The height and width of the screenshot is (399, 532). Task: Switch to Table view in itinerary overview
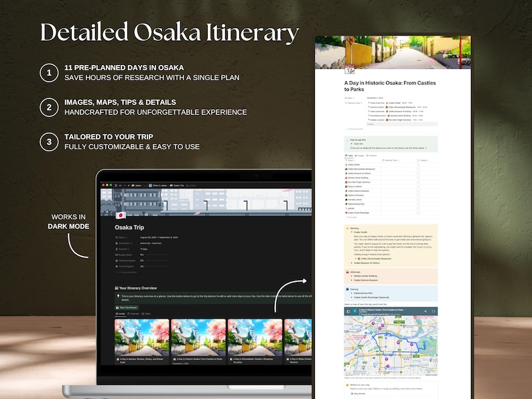click(146, 314)
